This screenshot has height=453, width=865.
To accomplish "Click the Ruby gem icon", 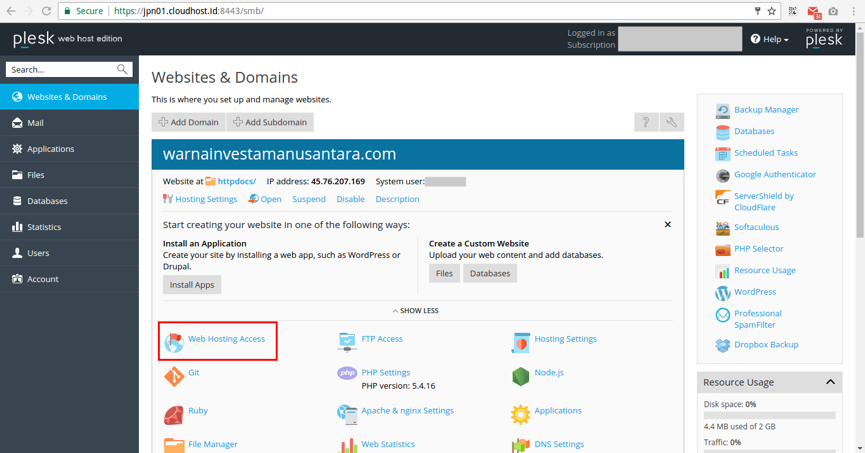I will (x=174, y=415).
